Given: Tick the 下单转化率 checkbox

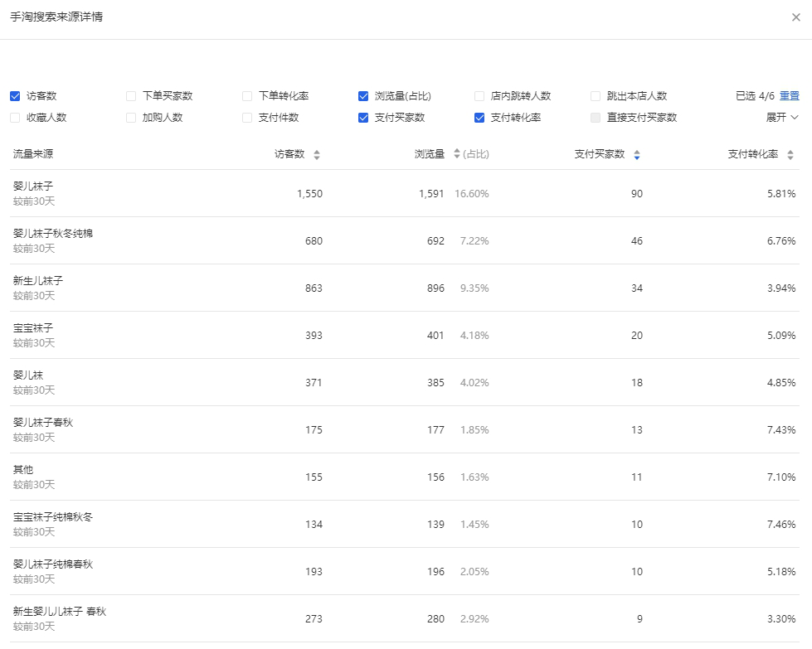Looking at the screenshot, I should coord(247,96).
